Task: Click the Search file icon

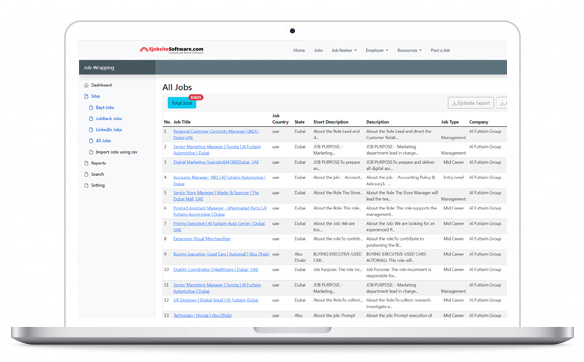Action: 86,175
